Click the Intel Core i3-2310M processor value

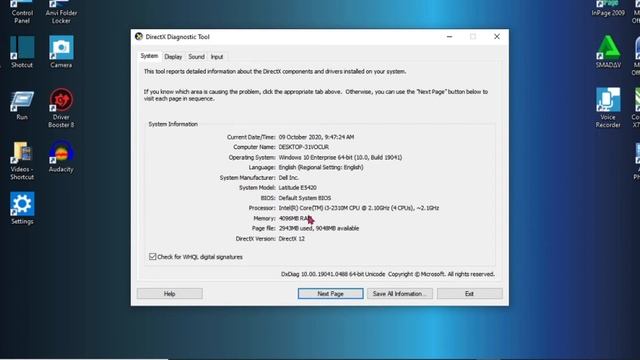point(359,208)
